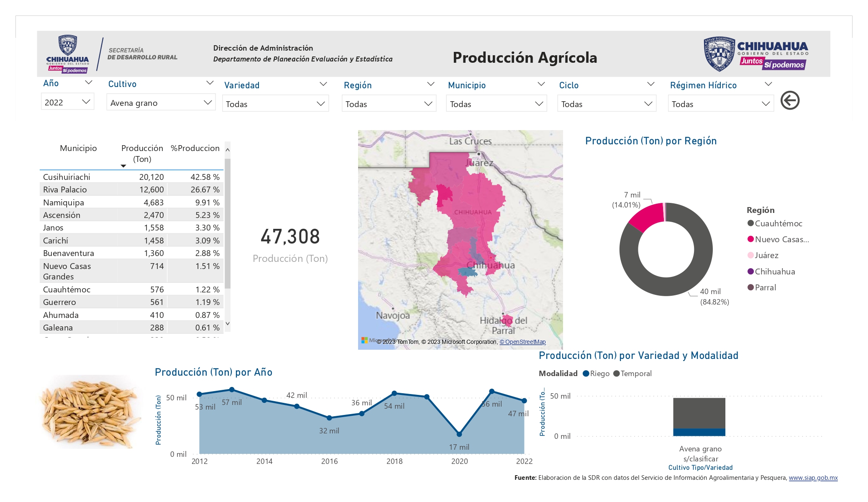Open the Municipio dropdown set to Todas
The width and height of the screenshot is (868, 502).
click(x=497, y=104)
